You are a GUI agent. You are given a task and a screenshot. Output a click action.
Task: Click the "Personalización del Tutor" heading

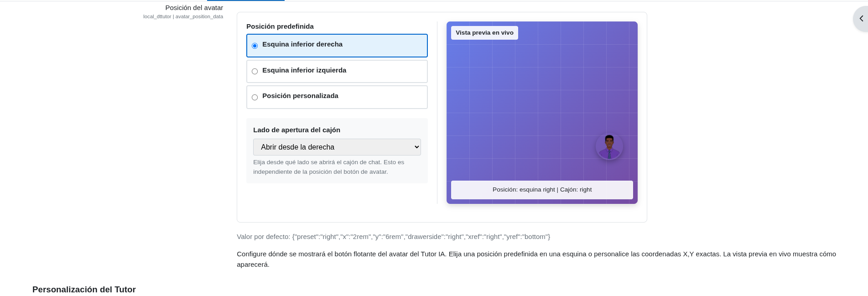tap(84, 290)
